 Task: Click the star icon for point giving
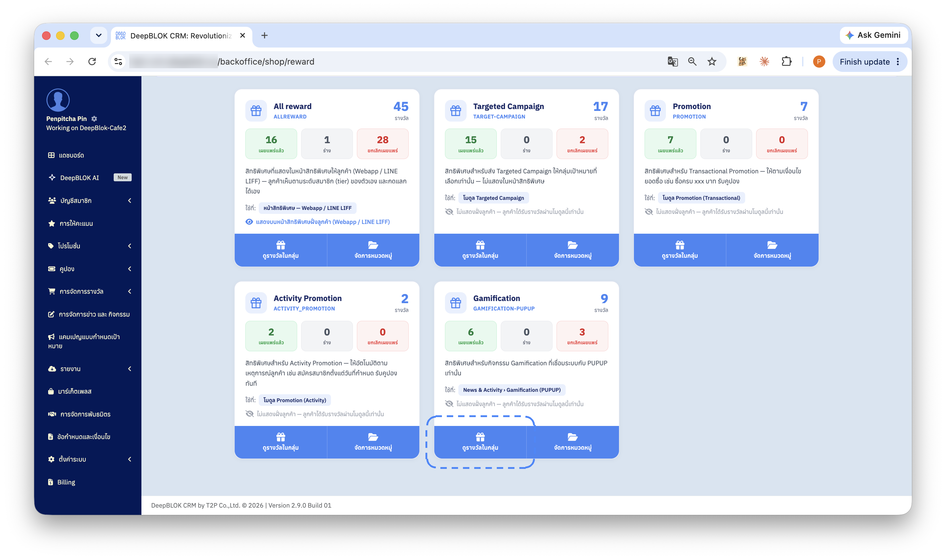(x=51, y=223)
